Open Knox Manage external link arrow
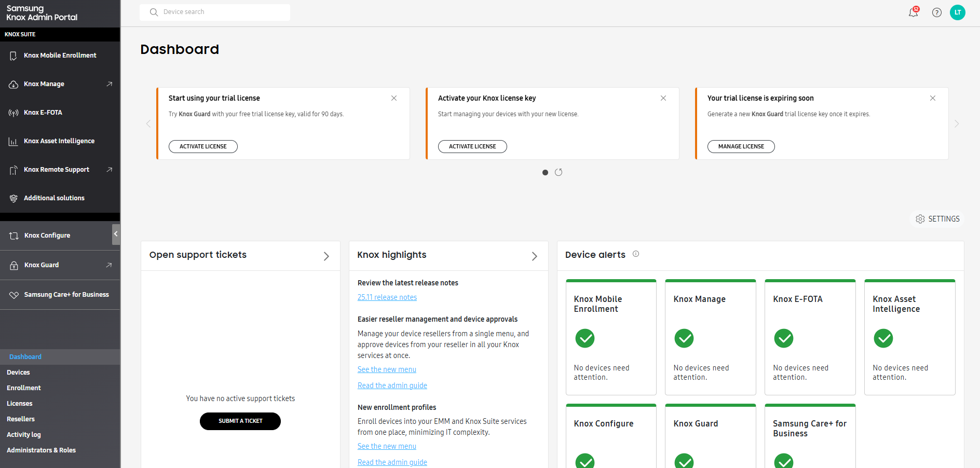 pos(109,84)
